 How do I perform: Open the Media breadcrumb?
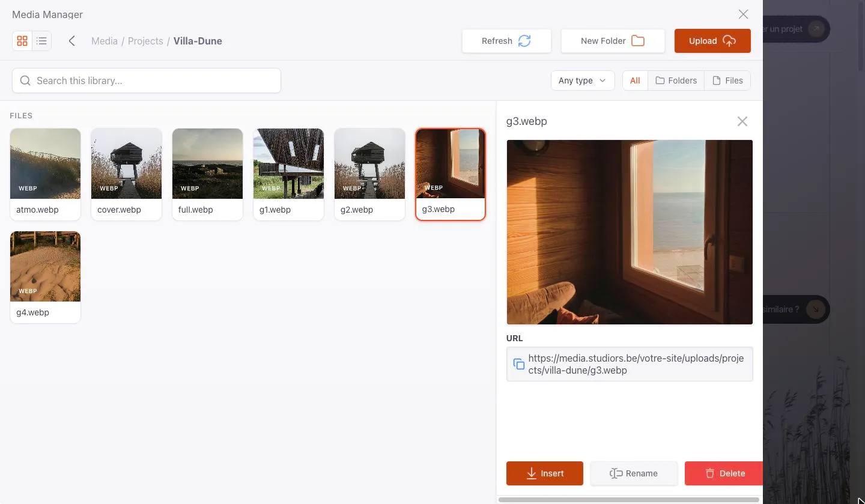point(105,41)
